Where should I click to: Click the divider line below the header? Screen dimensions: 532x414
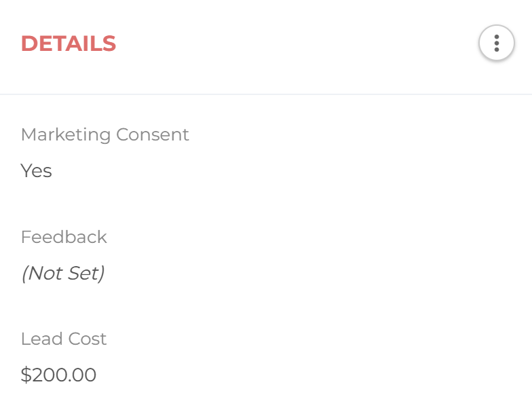pos(266,94)
